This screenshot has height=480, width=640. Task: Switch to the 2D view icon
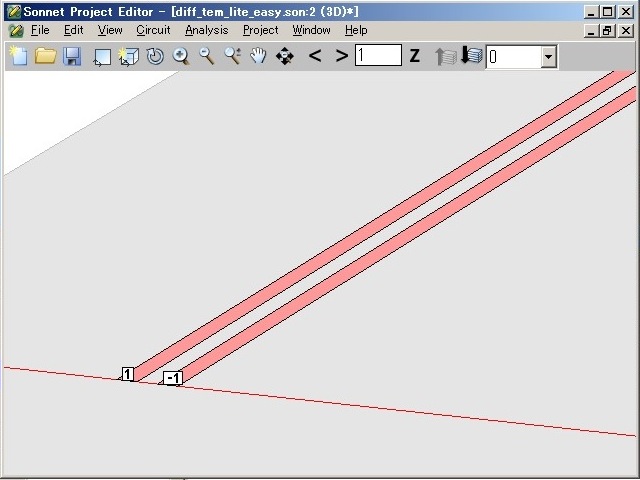click(102, 57)
